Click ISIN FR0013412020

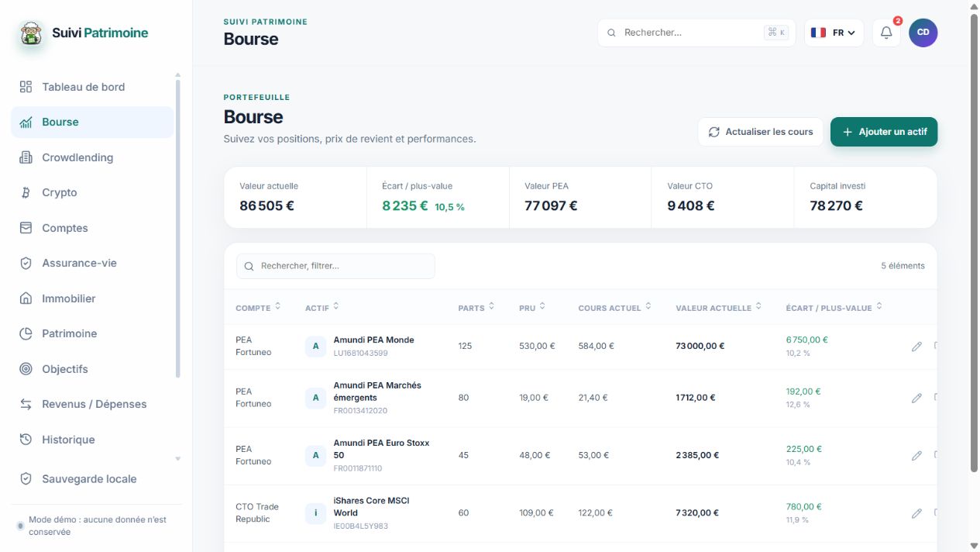pos(360,411)
